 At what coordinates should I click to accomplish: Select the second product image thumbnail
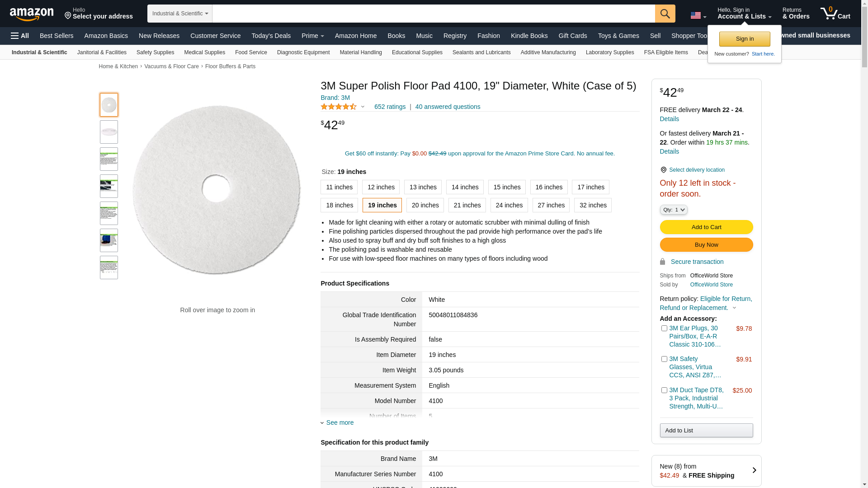[x=109, y=132]
